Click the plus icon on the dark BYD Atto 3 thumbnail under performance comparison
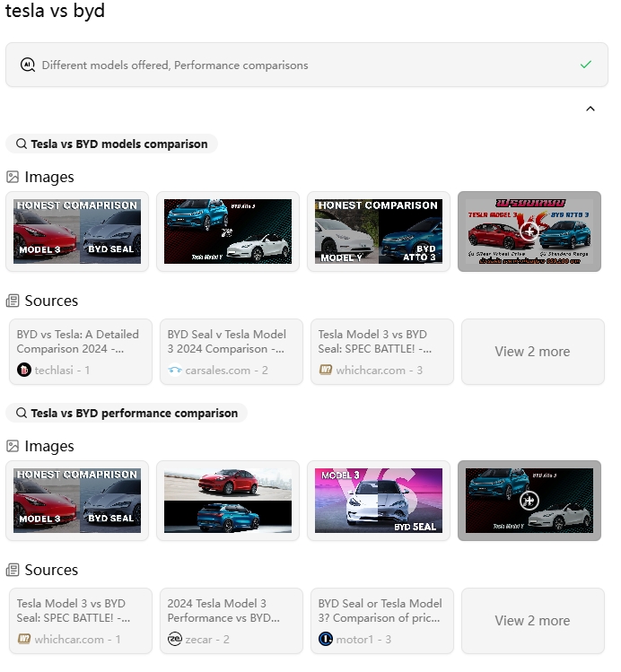 click(x=529, y=501)
